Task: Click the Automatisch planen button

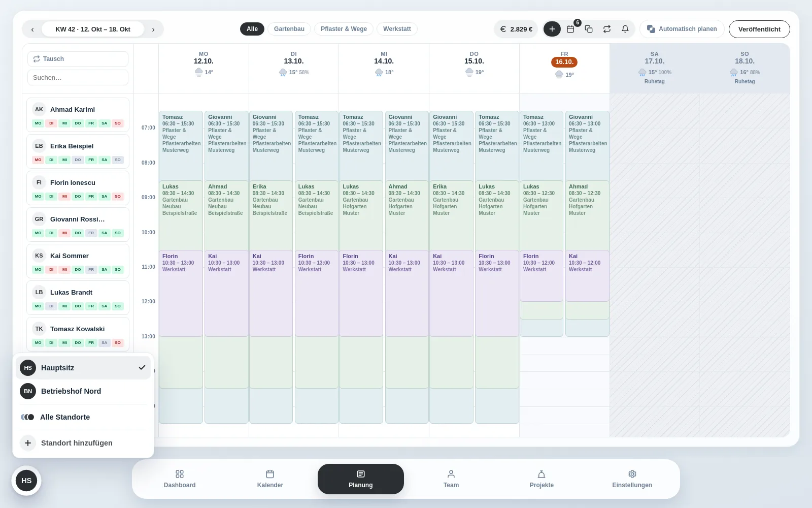Action: click(682, 29)
